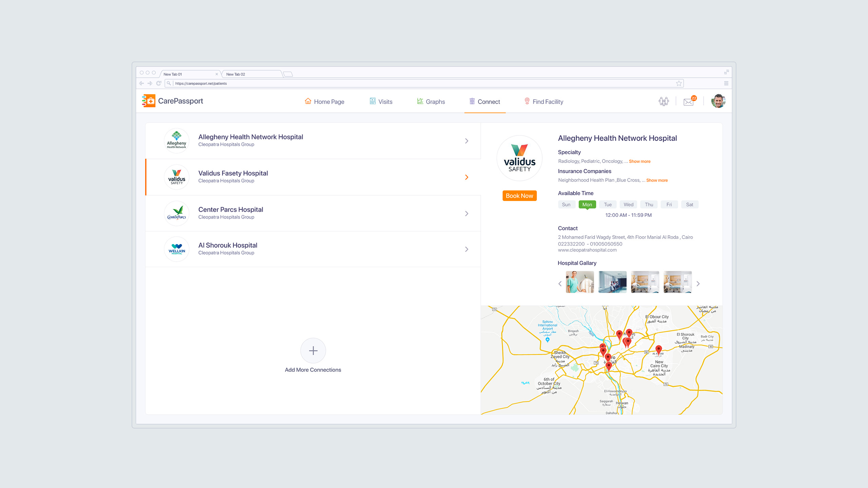Reload the page with the refresh icon
This screenshot has height=488, width=868.
[x=159, y=83]
